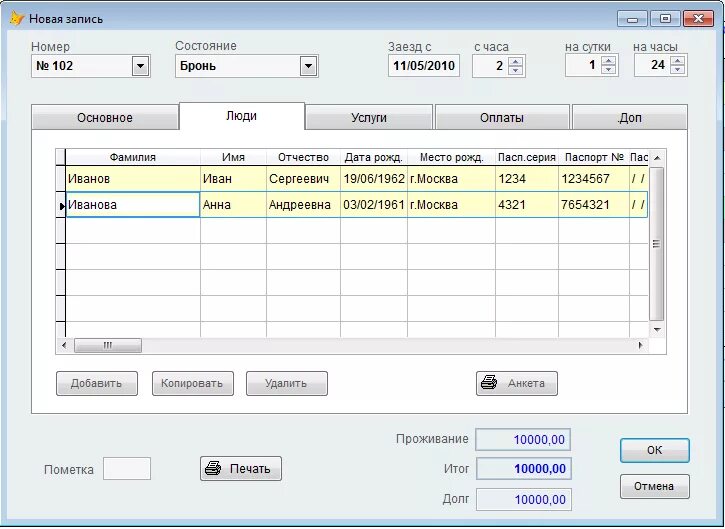Edit the Заезд с date field
The image size is (725, 529).
coord(424,66)
